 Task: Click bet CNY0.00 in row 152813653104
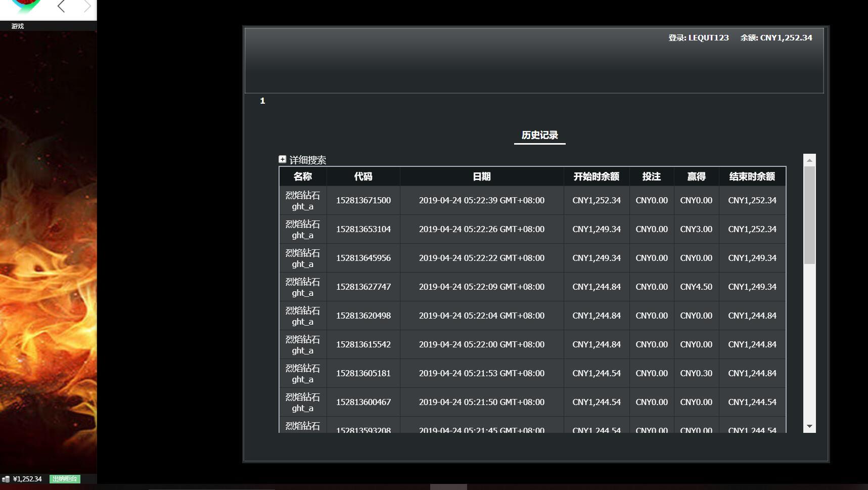click(652, 229)
